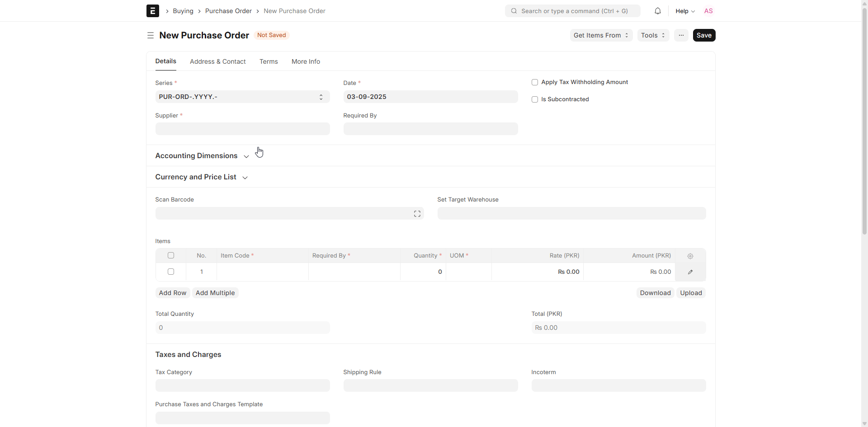Switch to the Address & Contact tab
868x427 pixels.
[217, 61]
